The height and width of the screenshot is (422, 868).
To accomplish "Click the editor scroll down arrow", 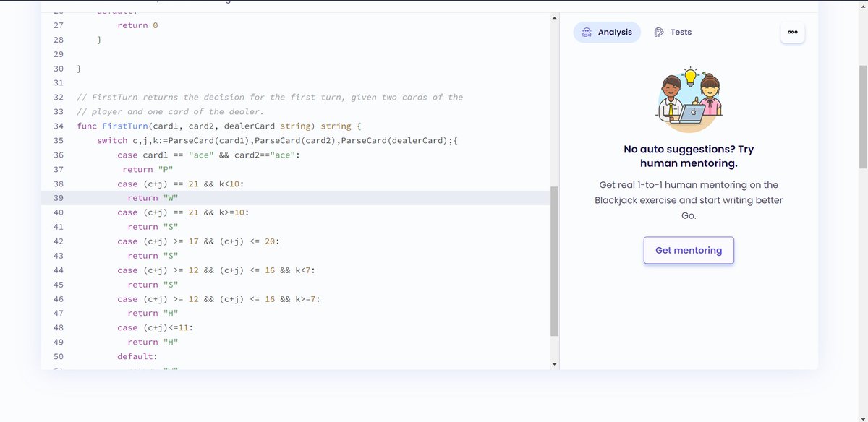I will click(x=555, y=365).
